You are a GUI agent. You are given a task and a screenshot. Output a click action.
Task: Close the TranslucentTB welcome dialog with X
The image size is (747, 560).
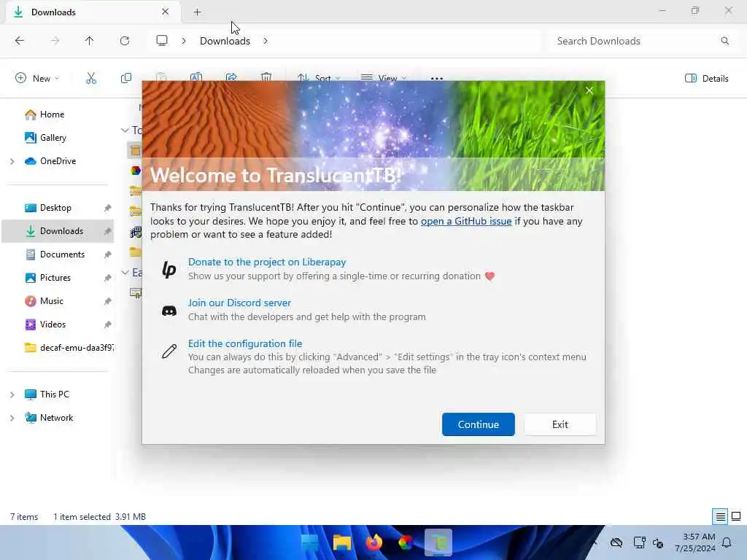(589, 90)
